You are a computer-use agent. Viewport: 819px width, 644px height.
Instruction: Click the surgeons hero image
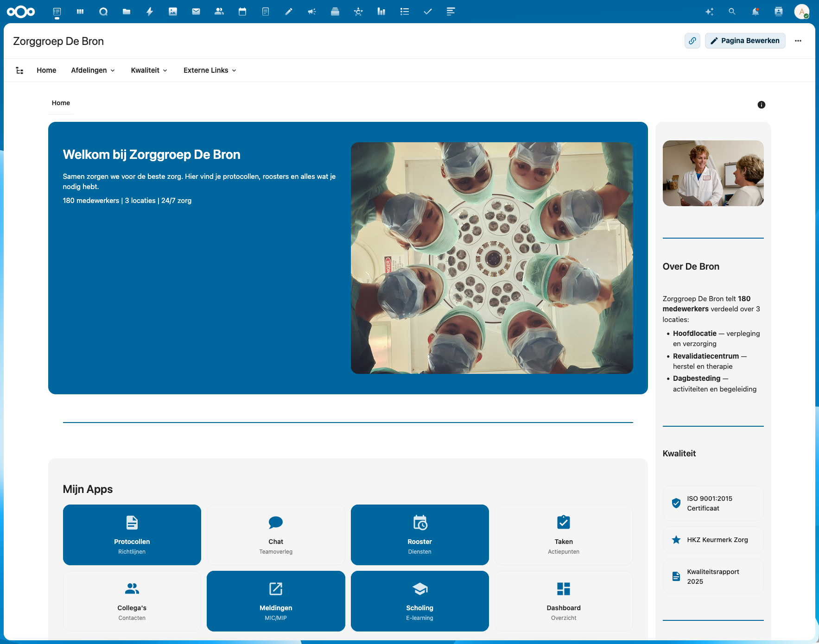coord(492,258)
